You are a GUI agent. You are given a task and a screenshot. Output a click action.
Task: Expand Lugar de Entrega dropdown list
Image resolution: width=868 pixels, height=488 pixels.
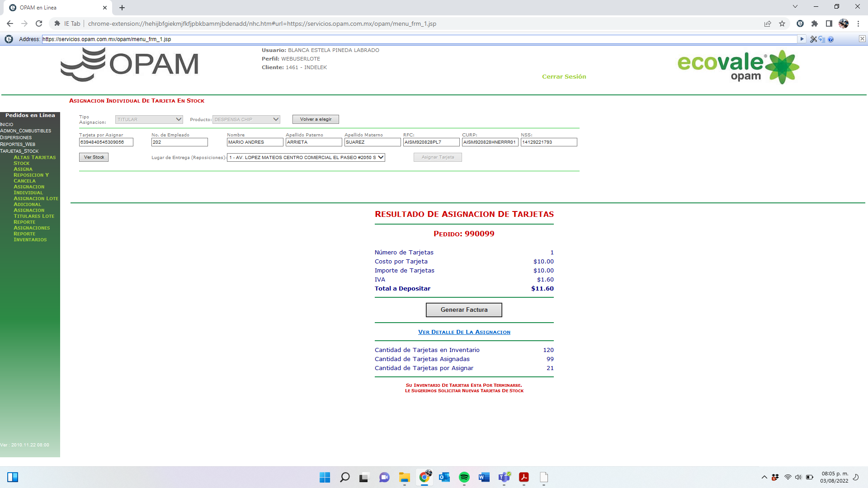coord(306,157)
